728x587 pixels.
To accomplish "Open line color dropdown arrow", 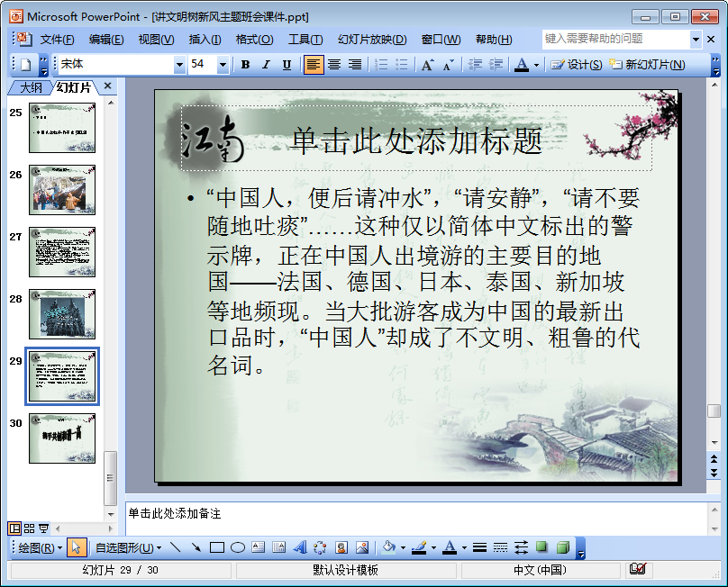I will tap(433, 548).
